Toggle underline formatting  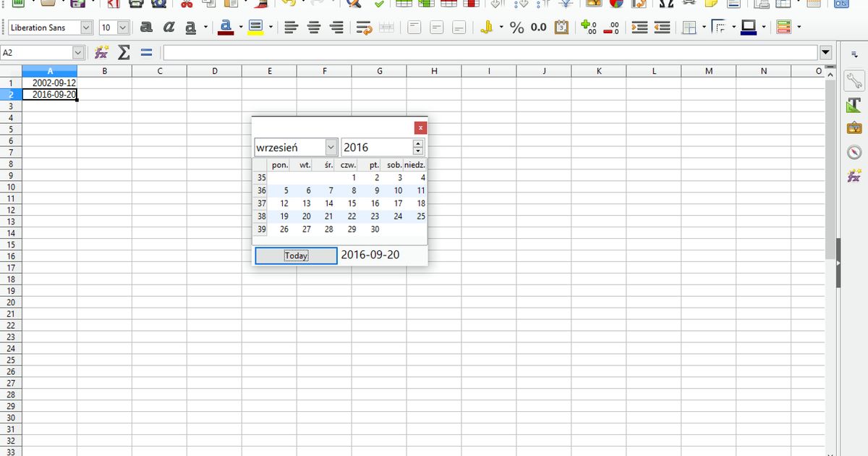190,27
